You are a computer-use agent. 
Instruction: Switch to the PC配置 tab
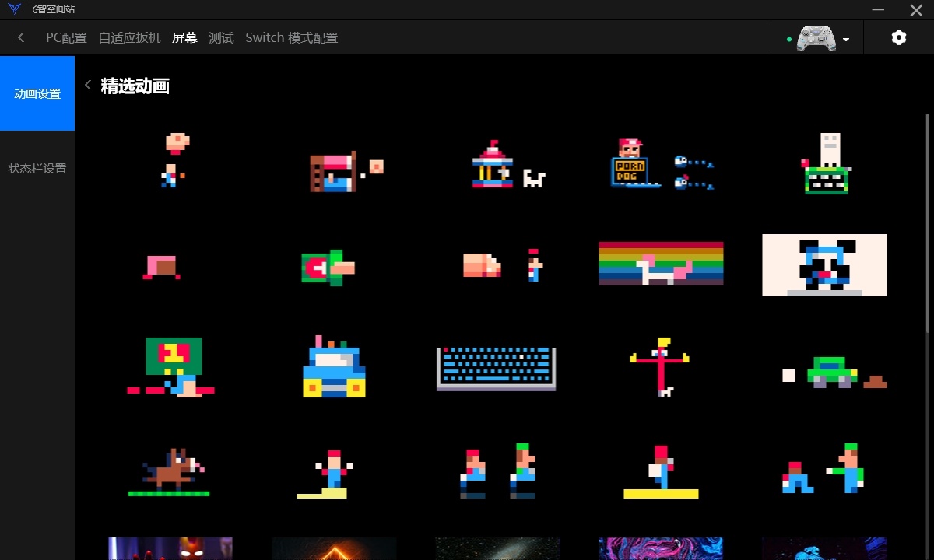66,37
